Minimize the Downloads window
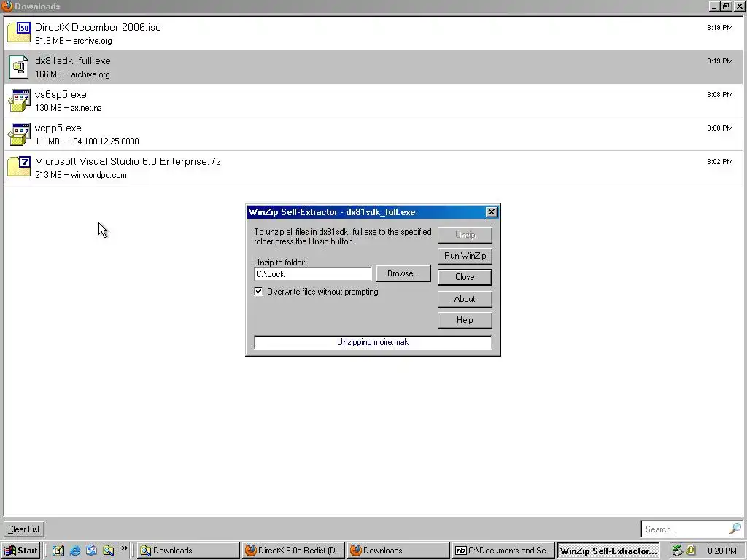Viewport: 747px width, 560px height. (x=713, y=6)
